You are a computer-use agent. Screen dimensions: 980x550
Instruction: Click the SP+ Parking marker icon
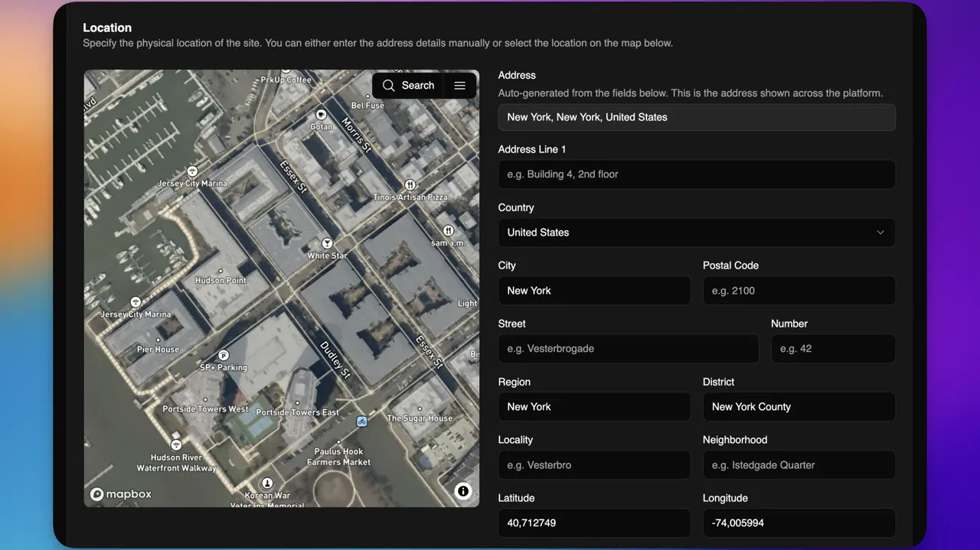(223, 356)
